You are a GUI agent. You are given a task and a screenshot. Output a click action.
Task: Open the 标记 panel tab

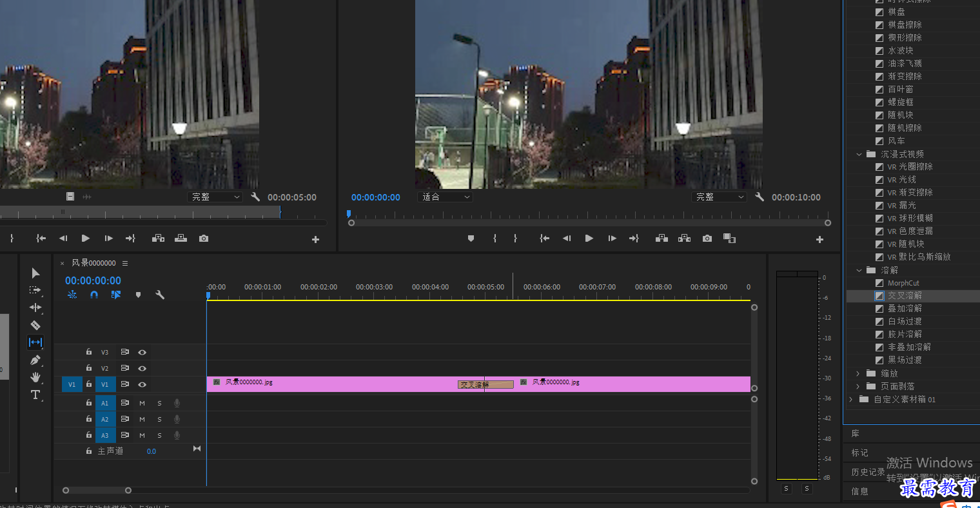859,453
